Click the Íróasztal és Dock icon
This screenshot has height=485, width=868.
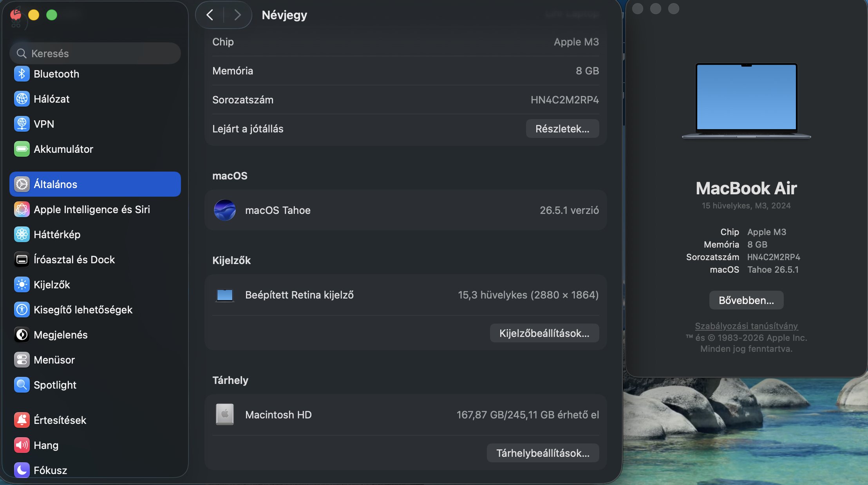pos(22,259)
